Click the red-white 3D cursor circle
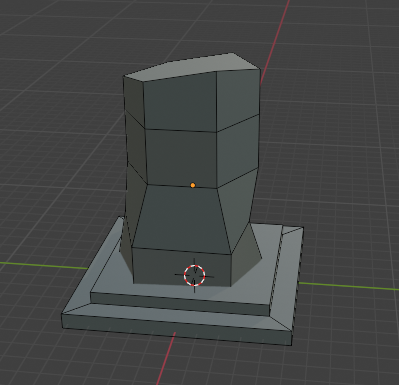The height and width of the screenshot is (385, 399). coord(195,275)
